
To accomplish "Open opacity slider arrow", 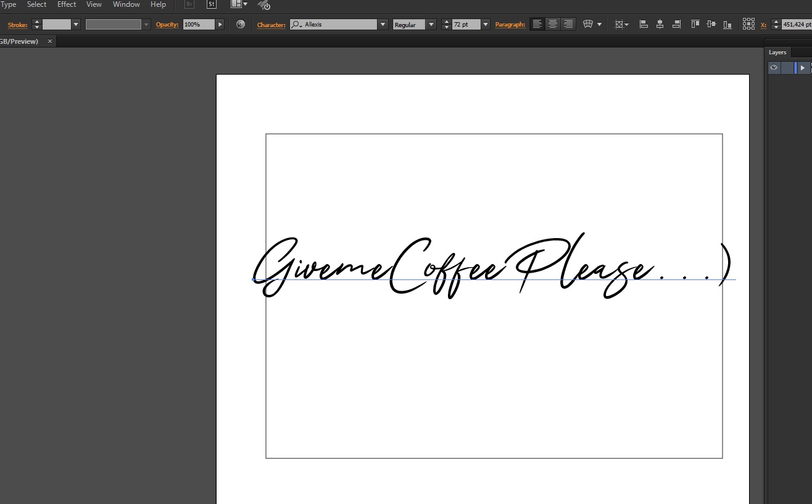I will 220,25.
